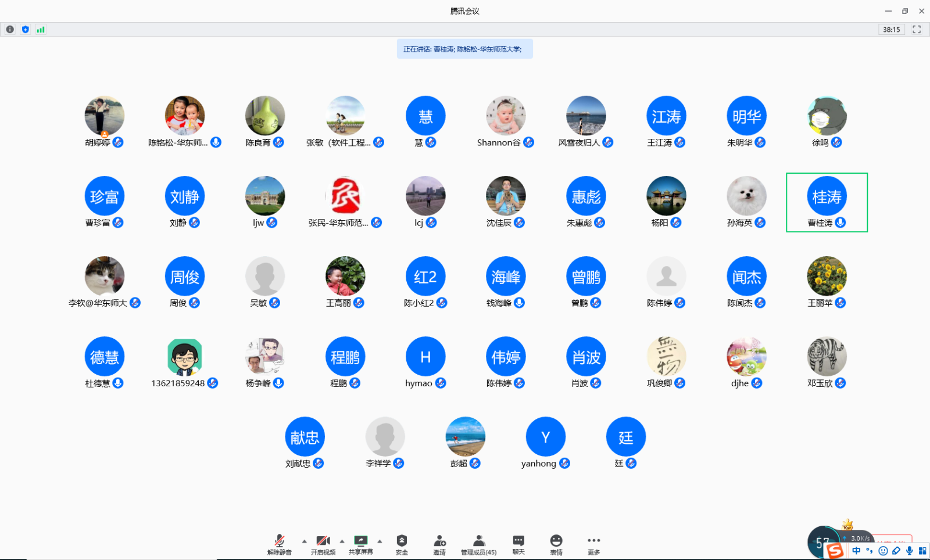Click the blue security shield icon
Viewport: 930px width, 560px height.
[25, 30]
